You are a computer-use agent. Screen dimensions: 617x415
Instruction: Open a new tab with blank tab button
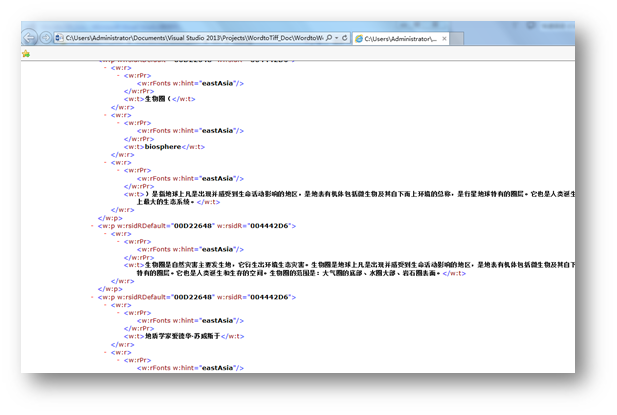(x=456, y=39)
